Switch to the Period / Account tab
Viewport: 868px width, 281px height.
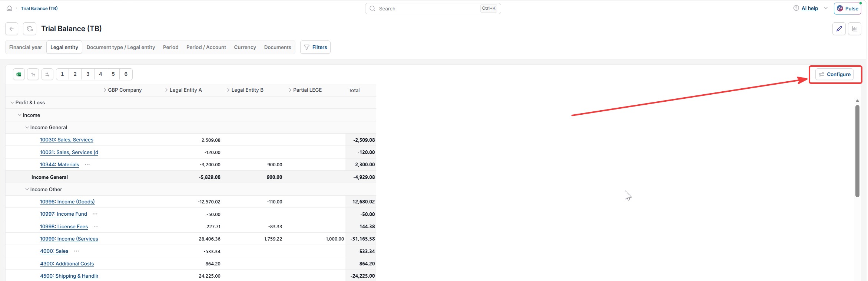tap(206, 47)
